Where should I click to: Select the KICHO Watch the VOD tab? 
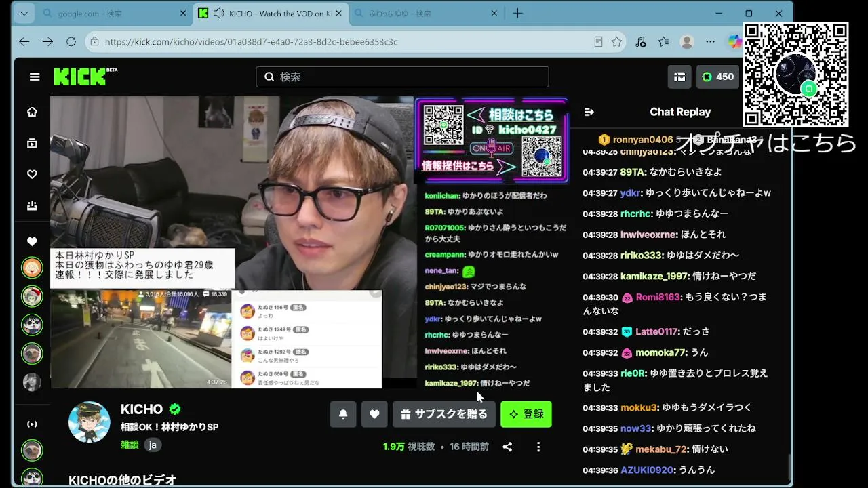click(270, 14)
